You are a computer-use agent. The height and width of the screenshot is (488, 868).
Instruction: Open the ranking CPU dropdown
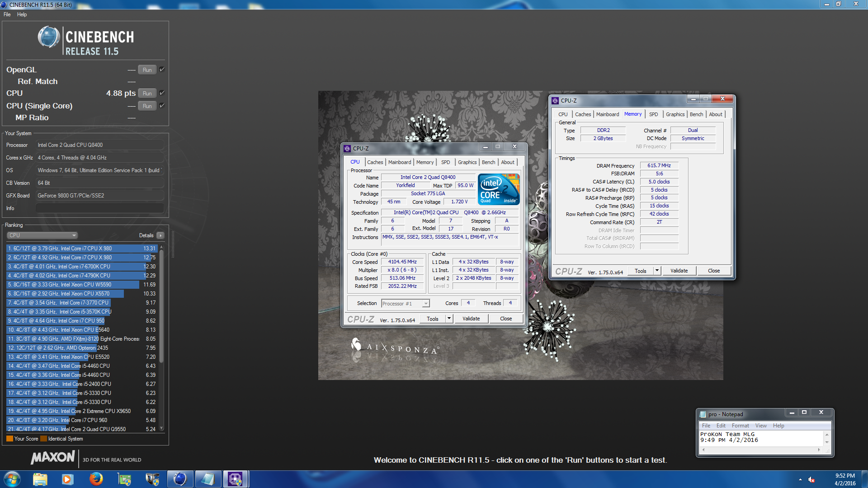[42, 235]
